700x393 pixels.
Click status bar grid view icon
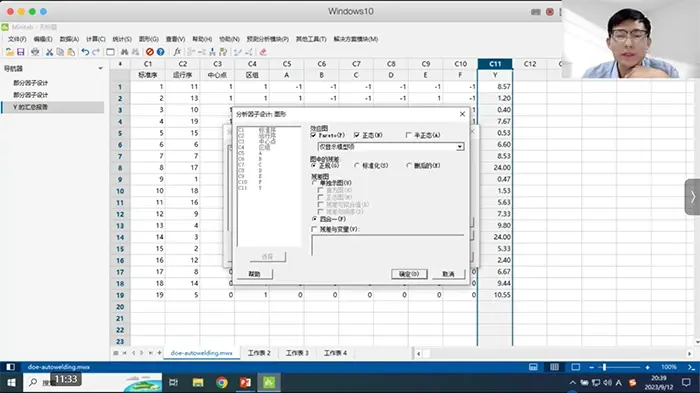(x=554, y=367)
